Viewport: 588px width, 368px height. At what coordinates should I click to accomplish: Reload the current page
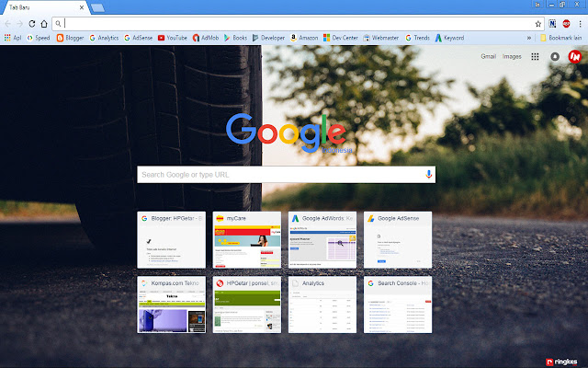32,24
